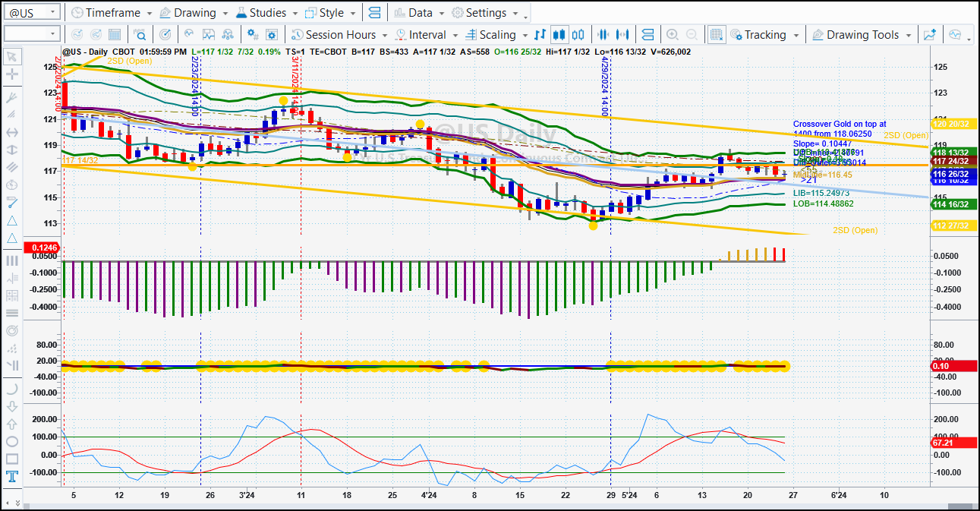Switch to OHLC bar chart type

(540, 35)
